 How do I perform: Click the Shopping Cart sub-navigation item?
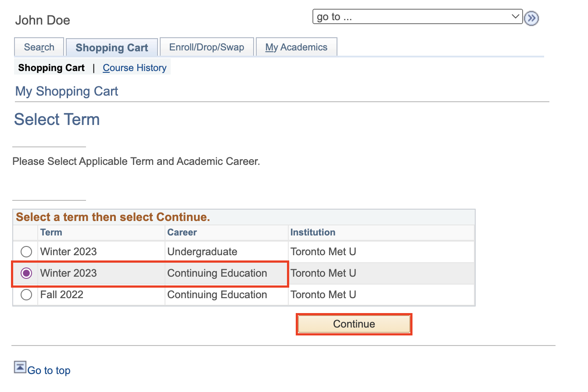[51, 68]
